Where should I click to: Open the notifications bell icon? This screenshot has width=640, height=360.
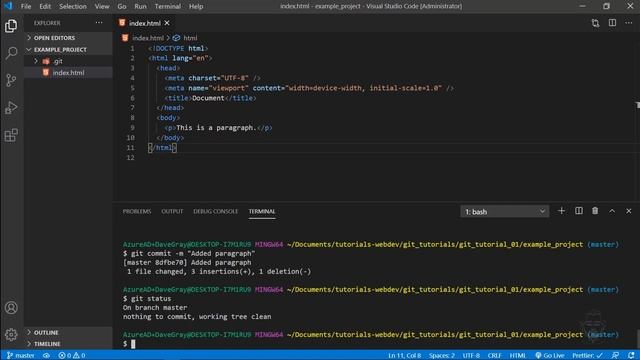[x=631, y=356]
